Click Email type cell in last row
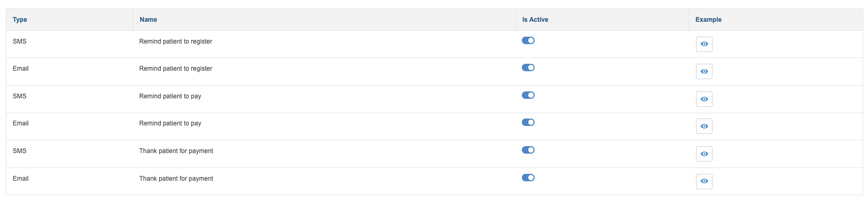 (x=21, y=179)
